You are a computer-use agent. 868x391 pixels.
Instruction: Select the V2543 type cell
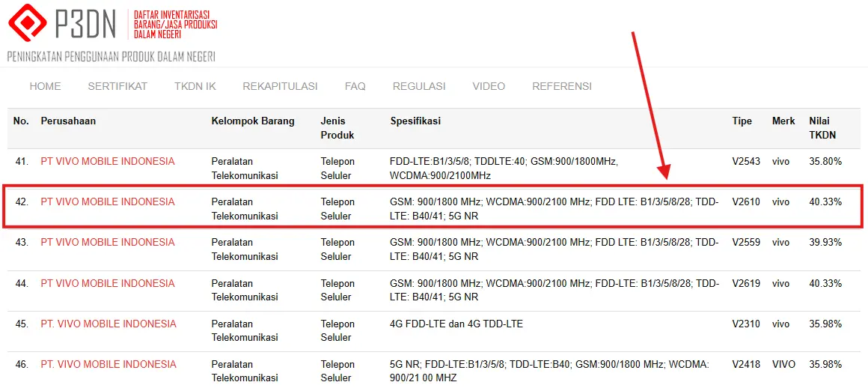pos(746,162)
